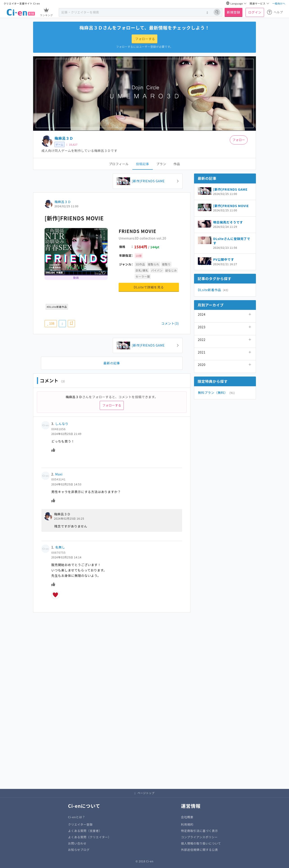Open footer link お問い合わせ
This screenshot has width=289, height=868.
pos(77,843)
